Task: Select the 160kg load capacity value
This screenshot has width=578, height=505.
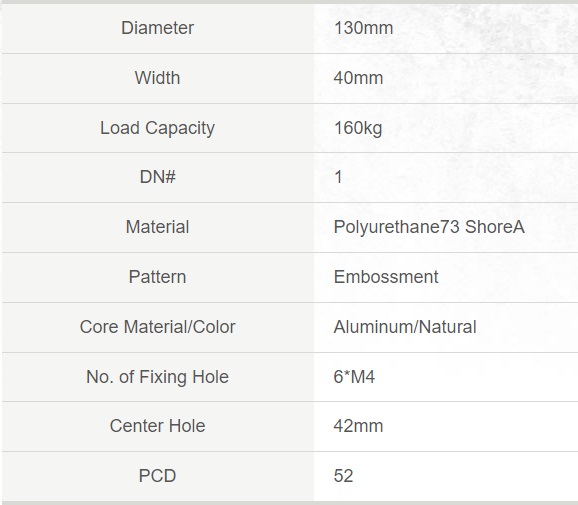Action: click(x=358, y=128)
